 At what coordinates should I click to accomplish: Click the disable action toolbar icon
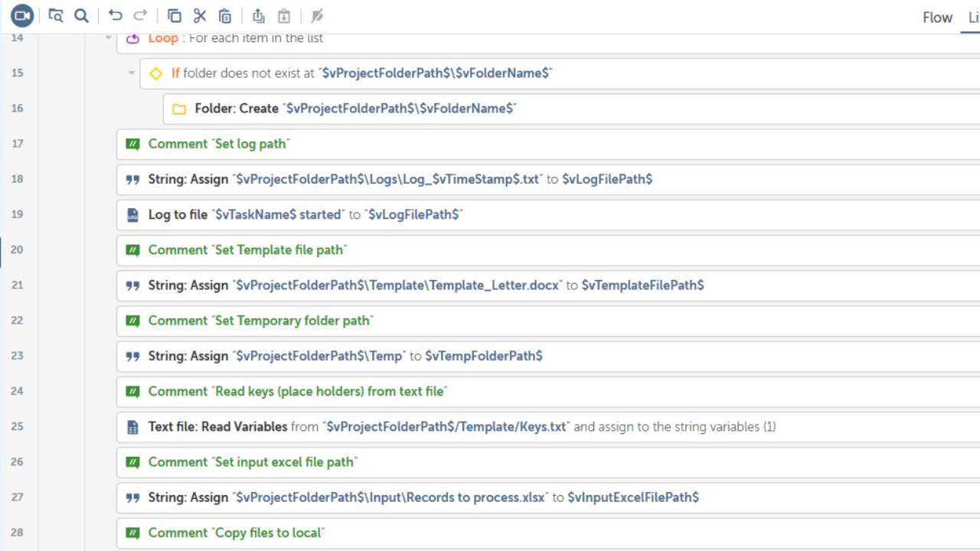tap(317, 15)
